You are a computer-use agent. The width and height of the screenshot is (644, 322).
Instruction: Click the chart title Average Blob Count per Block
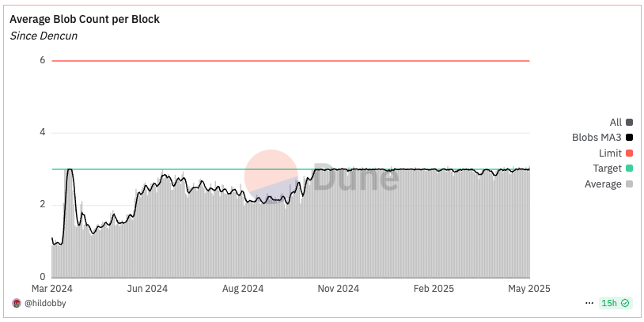[x=85, y=19]
